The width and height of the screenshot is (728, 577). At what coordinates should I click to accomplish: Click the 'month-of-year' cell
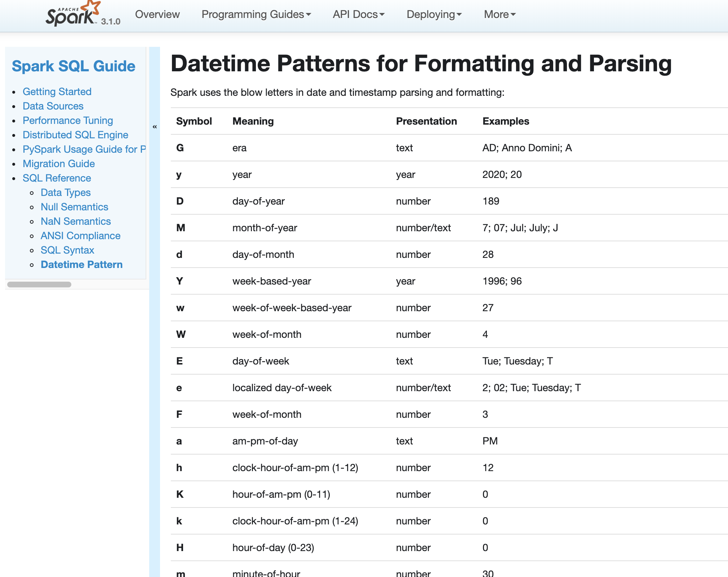point(265,228)
